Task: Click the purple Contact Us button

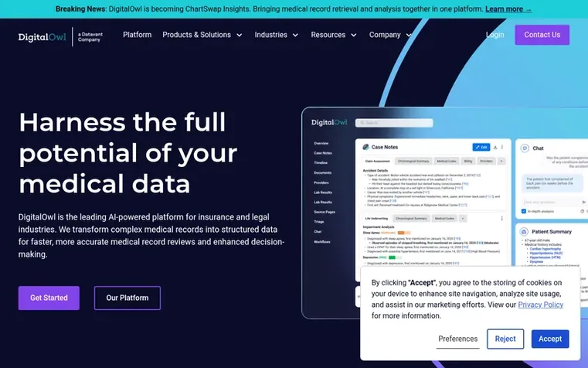Action: (x=542, y=35)
